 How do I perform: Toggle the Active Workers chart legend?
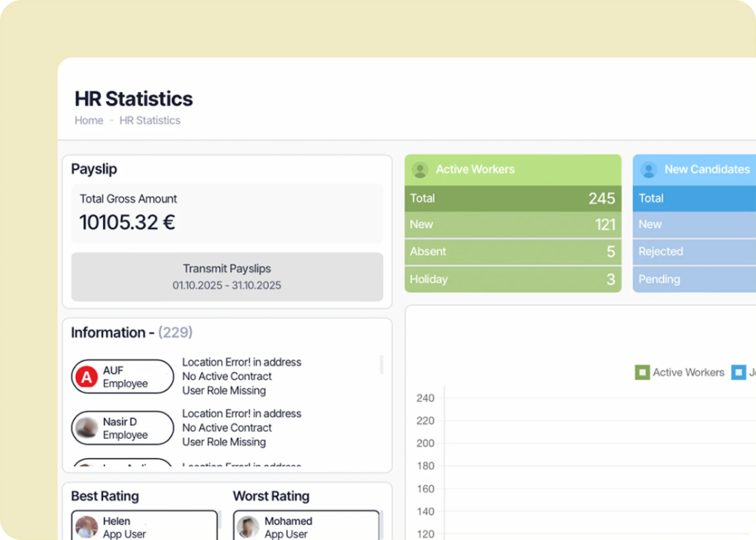[680, 373]
